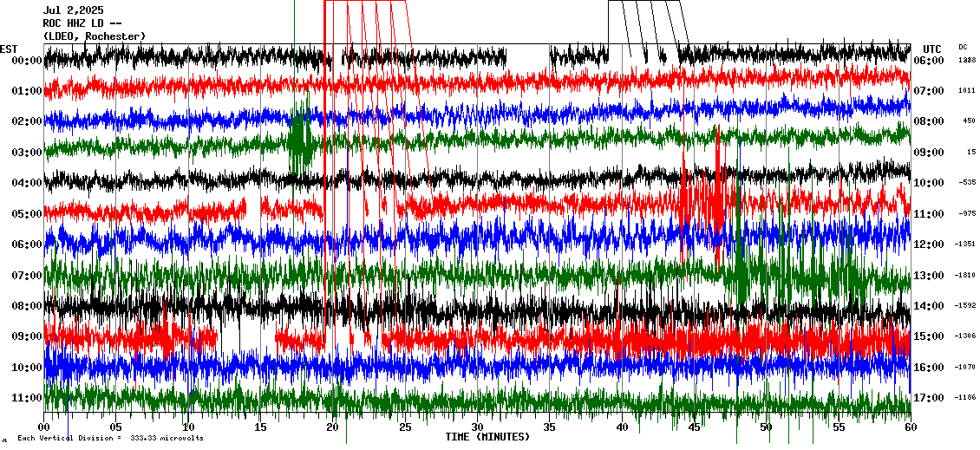Screen dimensions: 980x450
Task: Click the 30 minute mark on time axis
Action: 477,427
